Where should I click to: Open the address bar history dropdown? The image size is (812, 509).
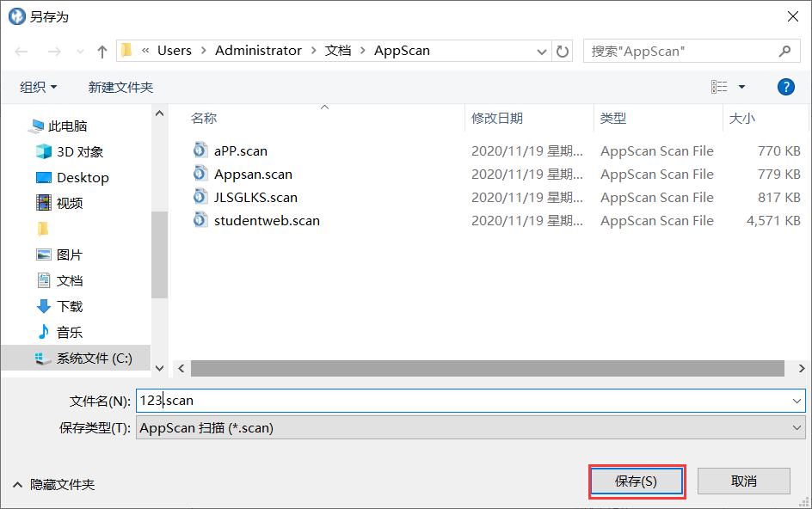point(542,52)
